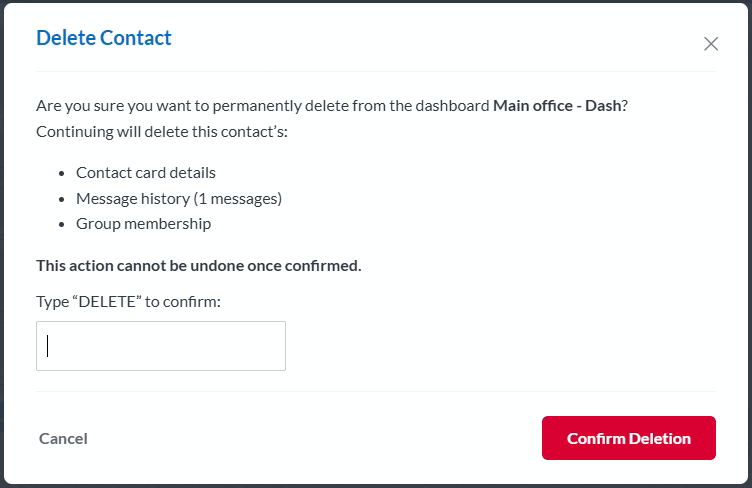Select the bold contact name Main office - Dash
752x488 pixels.
[x=557, y=105]
